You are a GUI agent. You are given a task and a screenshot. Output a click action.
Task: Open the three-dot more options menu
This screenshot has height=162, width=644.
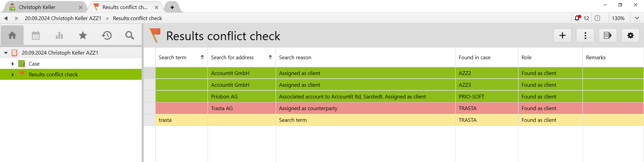[x=585, y=35]
